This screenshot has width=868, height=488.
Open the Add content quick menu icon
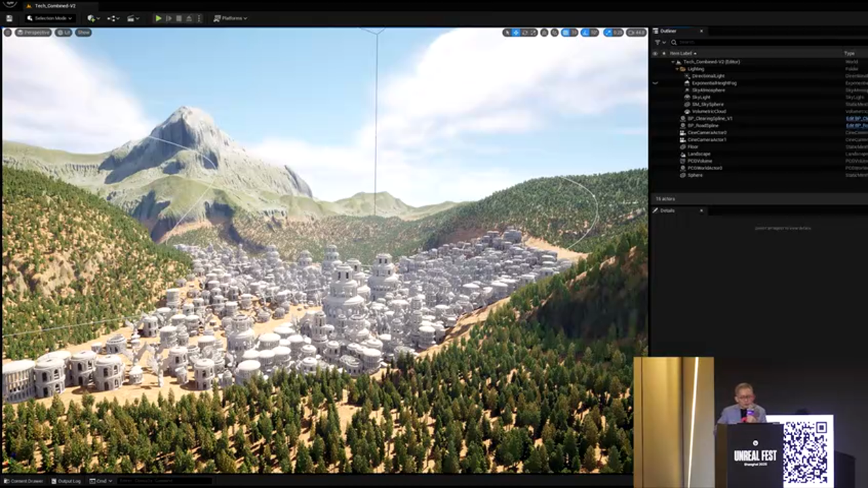(x=93, y=18)
